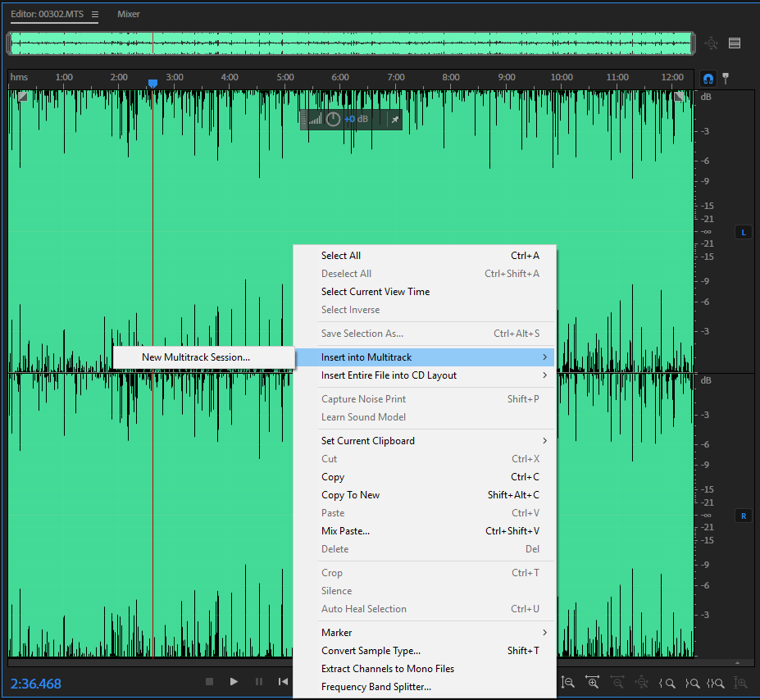Viewport: 760px width, 700px height.
Task: Pin the floating volume HUD
Action: [x=394, y=120]
